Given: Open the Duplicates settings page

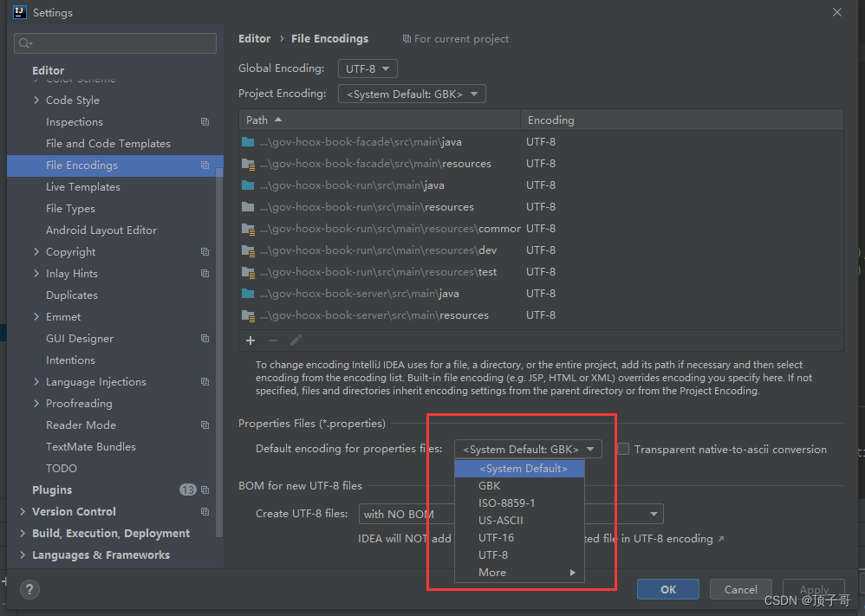Looking at the screenshot, I should [72, 295].
